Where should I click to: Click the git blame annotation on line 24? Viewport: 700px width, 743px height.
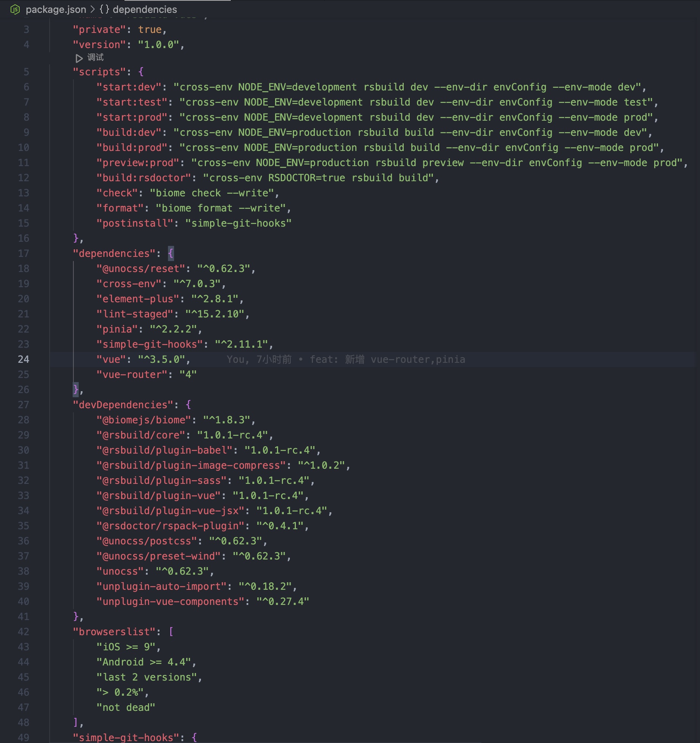coord(346,359)
